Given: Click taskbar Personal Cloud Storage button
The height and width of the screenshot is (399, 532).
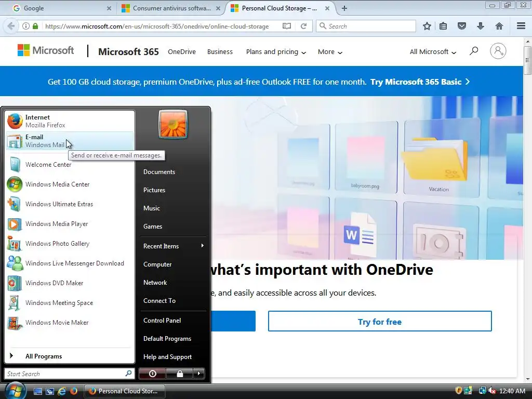Looking at the screenshot, I should 124,391.
